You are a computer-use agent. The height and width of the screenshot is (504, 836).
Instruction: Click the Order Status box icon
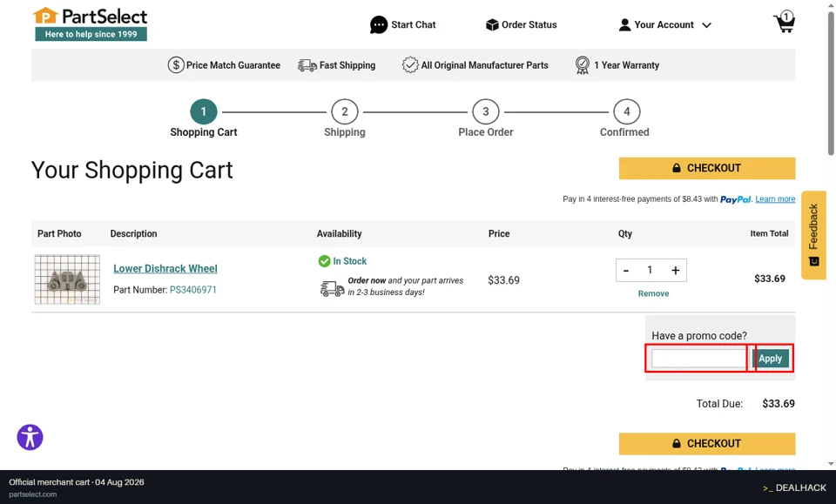click(491, 24)
